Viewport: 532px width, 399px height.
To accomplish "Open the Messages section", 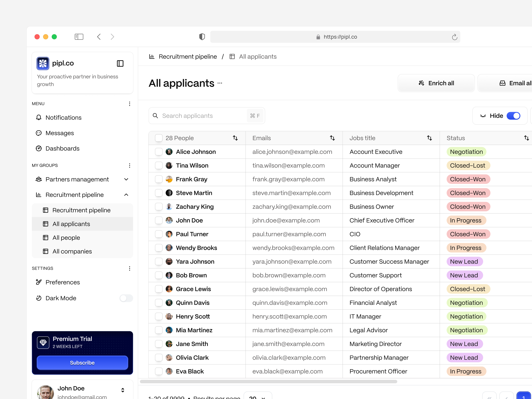I will [x=59, y=133].
